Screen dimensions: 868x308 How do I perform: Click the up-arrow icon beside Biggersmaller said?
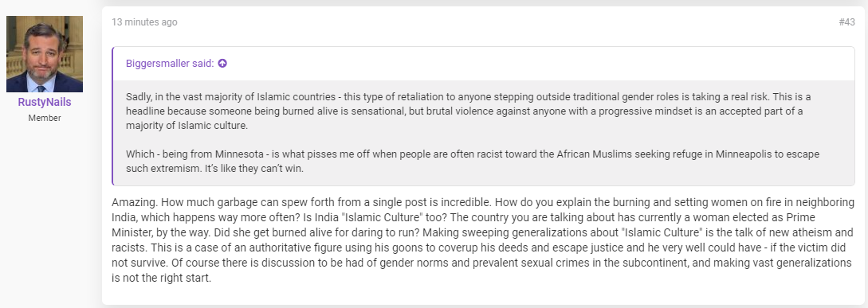(222, 64)
